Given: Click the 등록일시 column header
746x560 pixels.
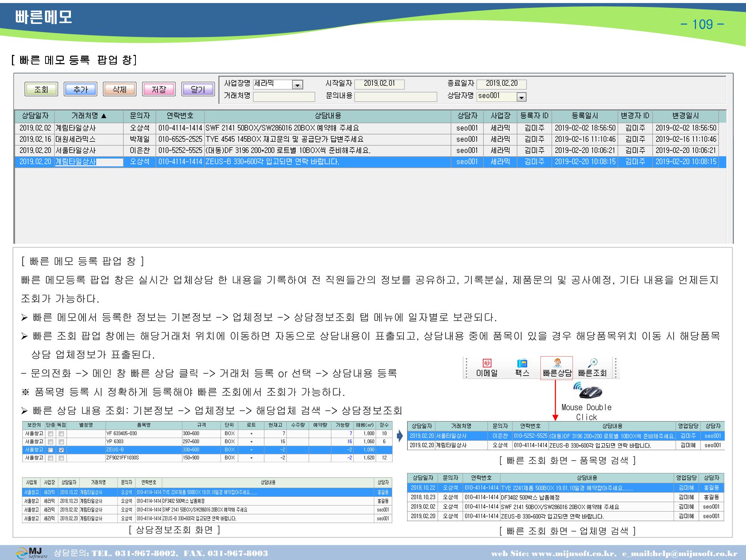Looking at the screenshot, I should tap(585, 116).
